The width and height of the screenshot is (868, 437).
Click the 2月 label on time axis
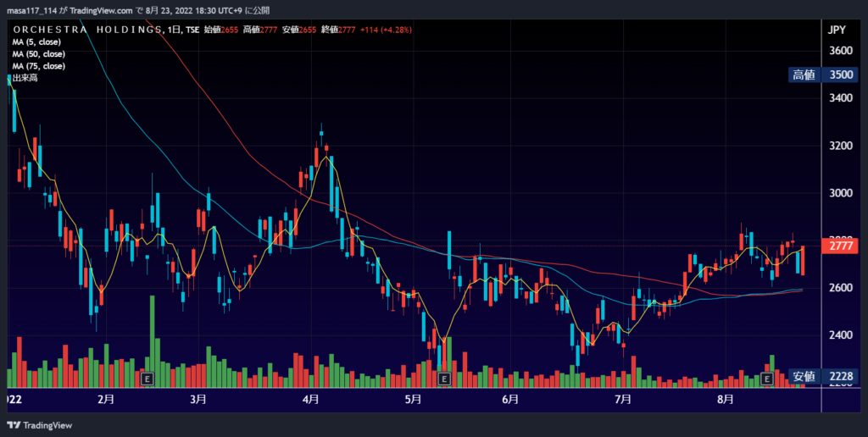[x=106, y=400]
